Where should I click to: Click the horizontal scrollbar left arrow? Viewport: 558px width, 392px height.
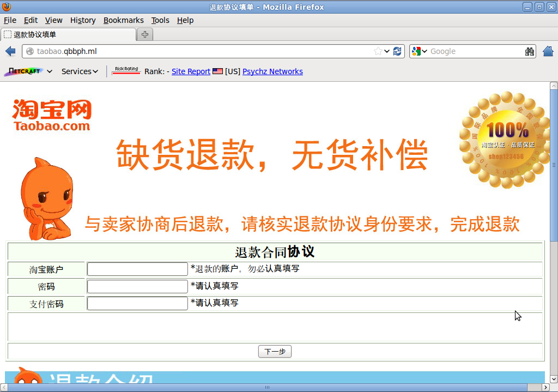tap(4, 388)
